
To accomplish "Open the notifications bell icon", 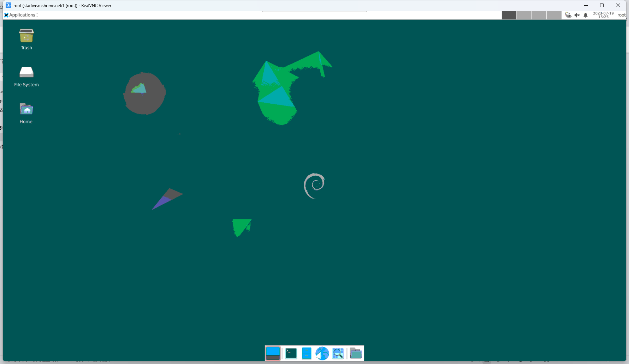I will 586,15.
